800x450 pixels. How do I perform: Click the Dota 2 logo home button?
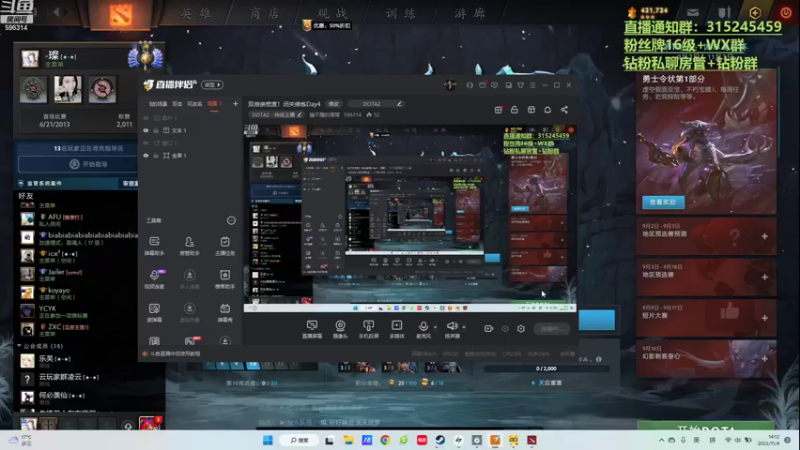pyautogui.click(x=120, y=14)
